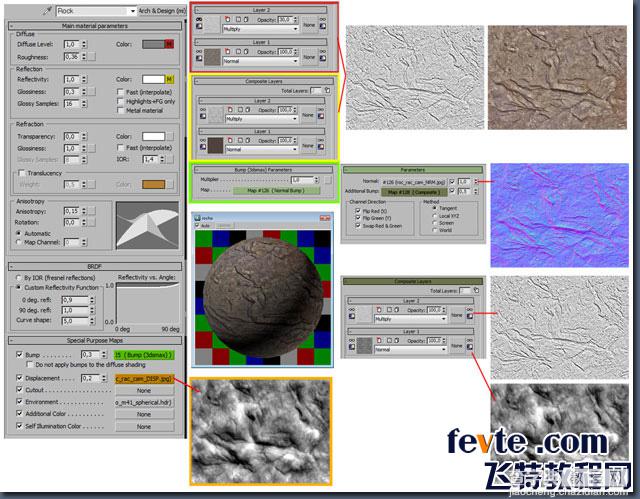Image resolution: width=640 pixels, height=499 pixels.
Task: Open the red M diffuse map button
Action: pyautogui.click(x=169, y=44)
